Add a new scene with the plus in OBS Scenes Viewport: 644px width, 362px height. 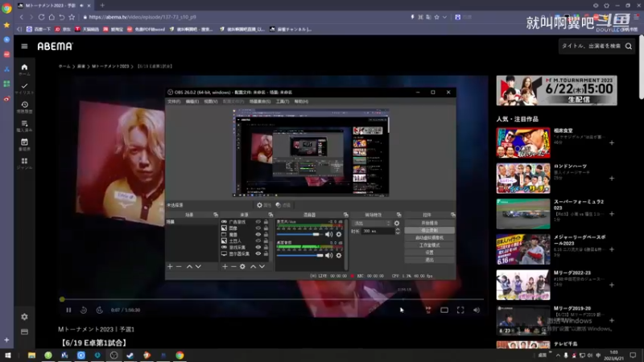(170, 266)
